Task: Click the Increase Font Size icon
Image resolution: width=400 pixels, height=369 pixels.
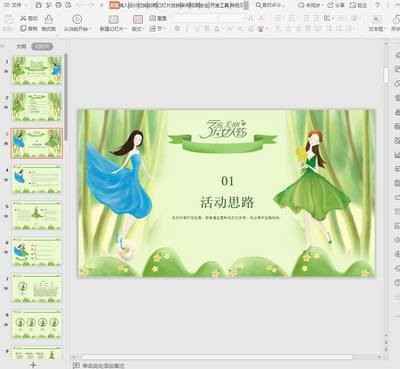Action: click(251, 18)
